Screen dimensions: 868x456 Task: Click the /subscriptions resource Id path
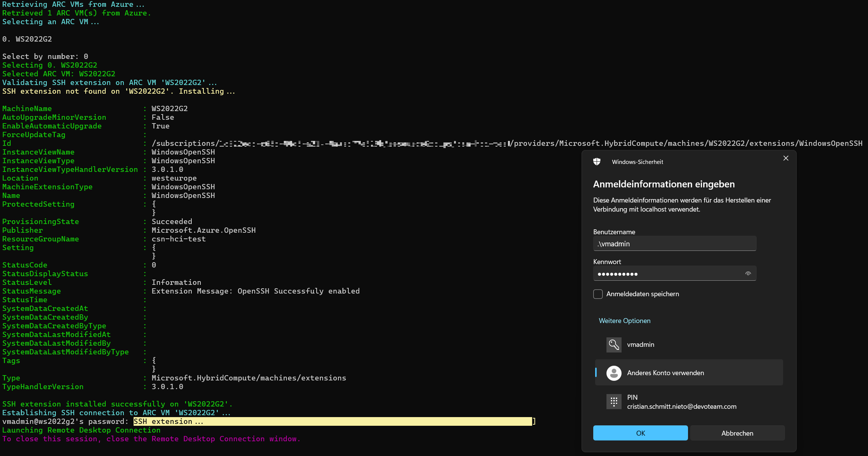click(507, 143)
